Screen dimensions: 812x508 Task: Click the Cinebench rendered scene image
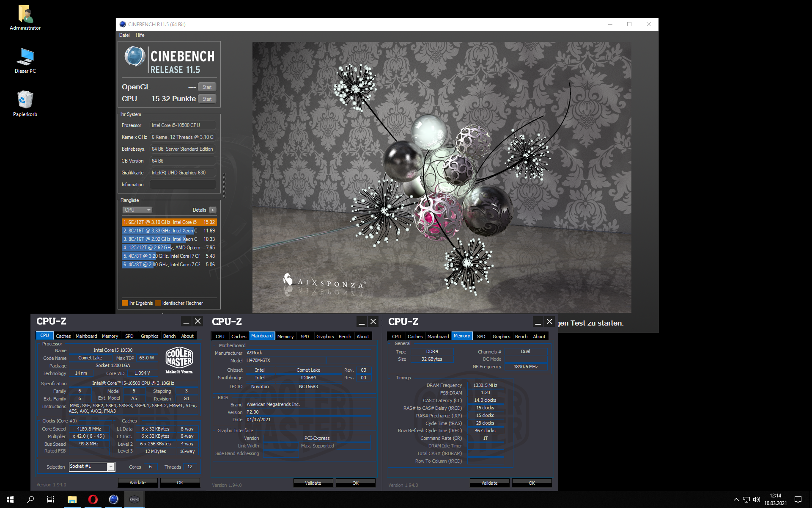click(x=442, y=177)
